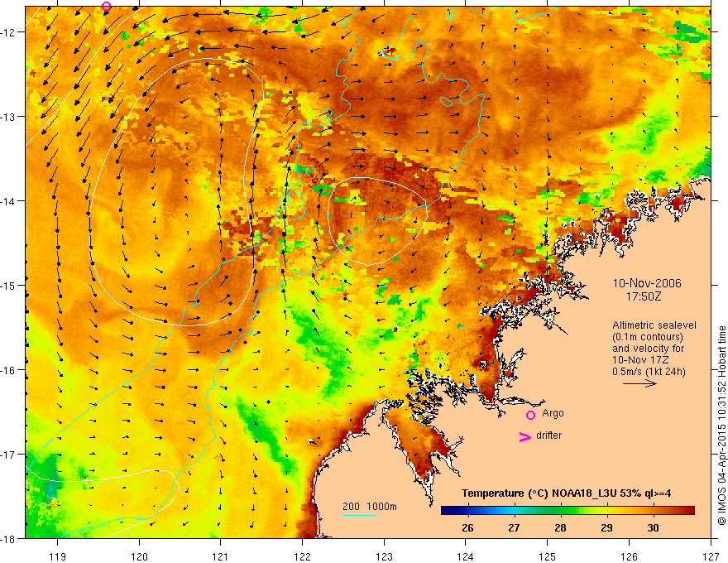Click the color bar value 27

pyautogui.click(x=514, y=528)
